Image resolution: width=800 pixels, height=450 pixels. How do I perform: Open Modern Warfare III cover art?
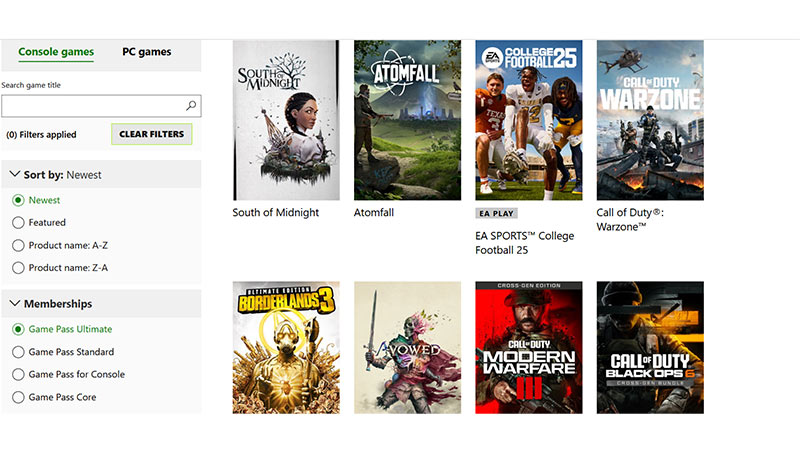coord(529,347)
